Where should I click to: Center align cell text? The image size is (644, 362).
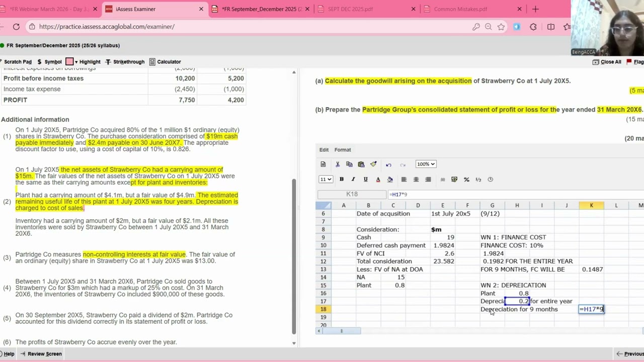416,179
